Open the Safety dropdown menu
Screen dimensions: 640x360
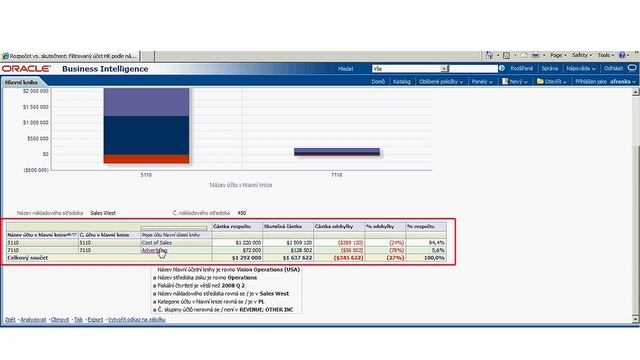[x=582, y=55]
